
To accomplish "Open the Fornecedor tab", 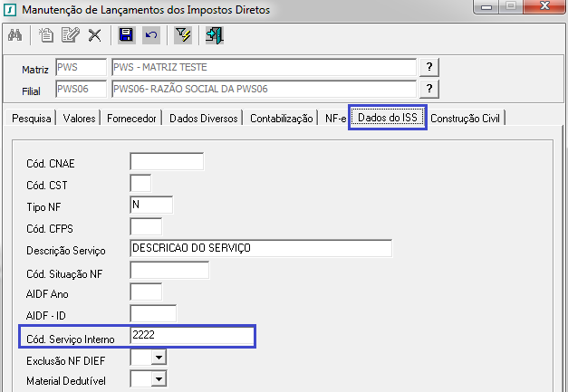I will [x=131, y=119].
